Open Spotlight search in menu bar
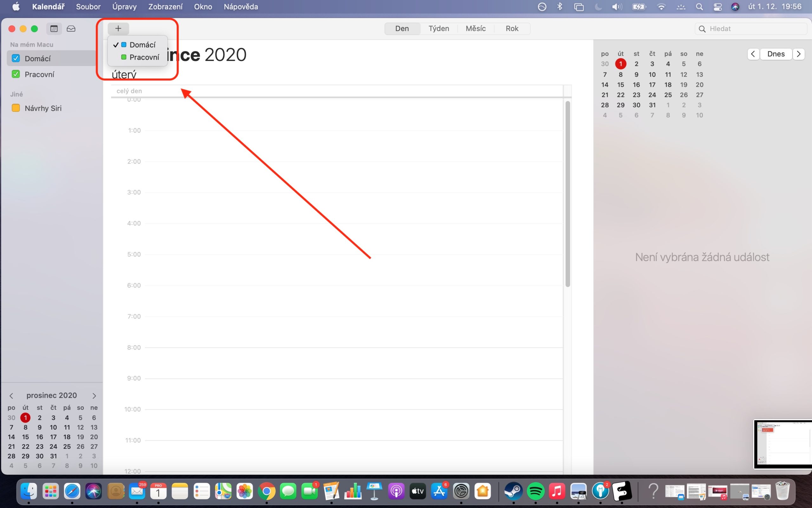812x508 pixels. (x=699, y=7)
